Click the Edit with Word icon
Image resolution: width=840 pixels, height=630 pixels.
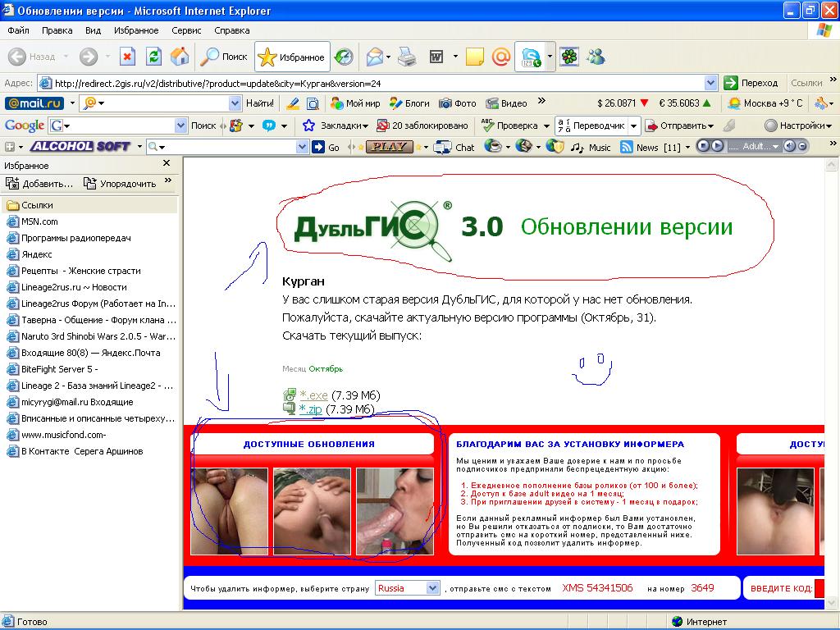[436, 57]
